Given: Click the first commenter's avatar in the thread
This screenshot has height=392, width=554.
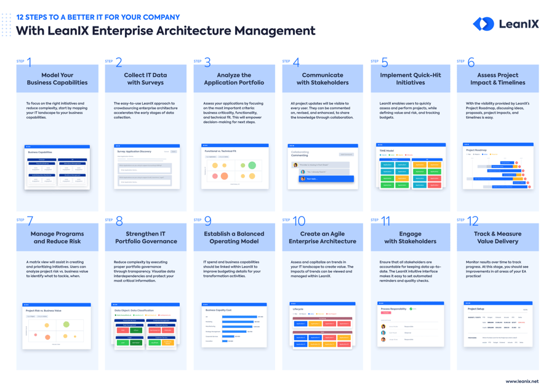Looking at the screenshot, I should (295, 165).
